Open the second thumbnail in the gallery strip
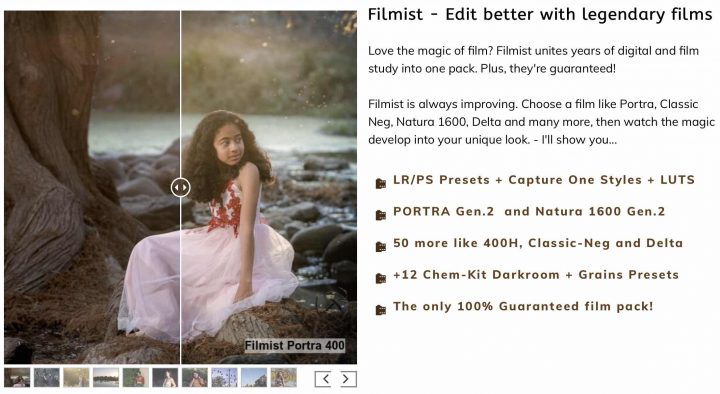720x394 pixels. point(47,377)
